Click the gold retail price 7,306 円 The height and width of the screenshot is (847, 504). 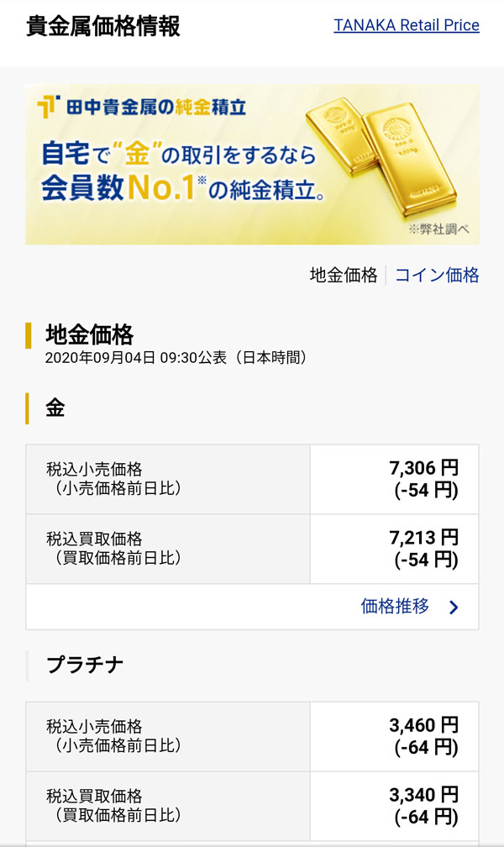[x=423, y=468]
